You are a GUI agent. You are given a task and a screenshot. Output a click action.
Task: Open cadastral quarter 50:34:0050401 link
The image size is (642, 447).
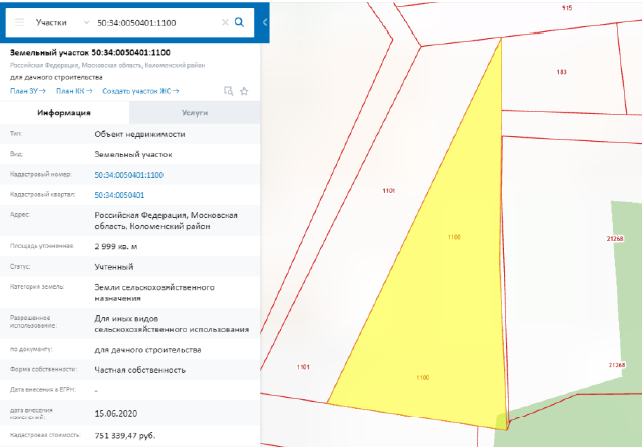[x=119, y=195]
